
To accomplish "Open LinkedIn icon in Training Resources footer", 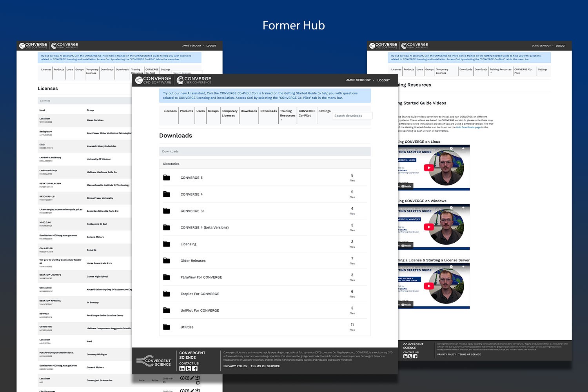I will point(405,356).
